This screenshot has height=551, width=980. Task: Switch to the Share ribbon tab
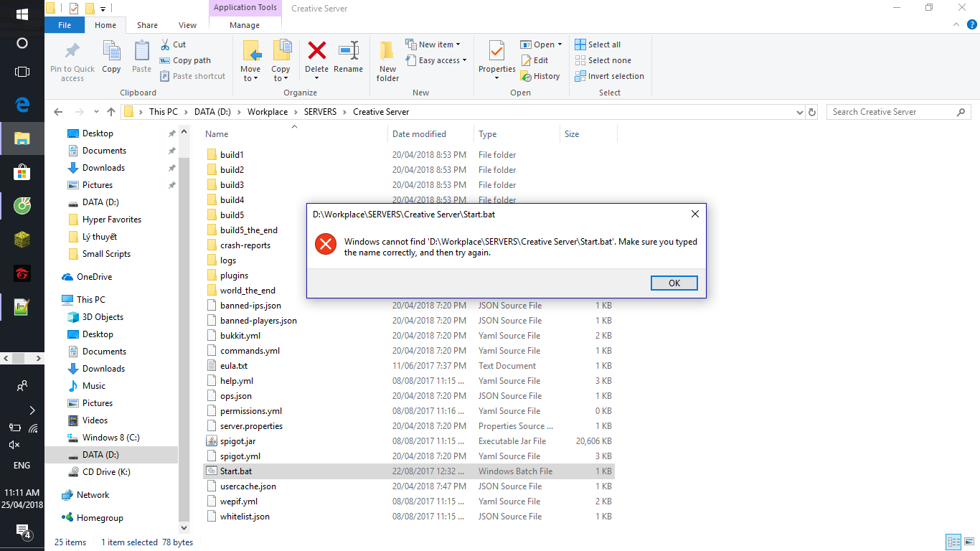pyautogui.click(x=147, y=25)
